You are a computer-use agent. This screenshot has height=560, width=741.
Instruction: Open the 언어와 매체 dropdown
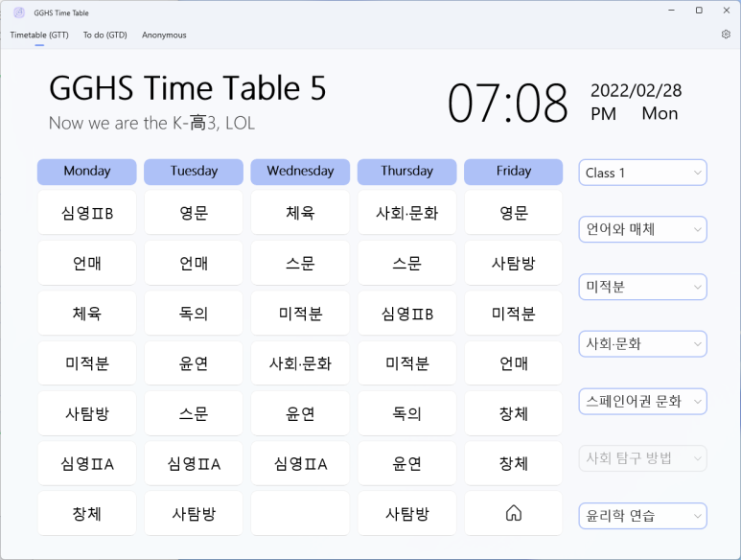pos(642,230)
